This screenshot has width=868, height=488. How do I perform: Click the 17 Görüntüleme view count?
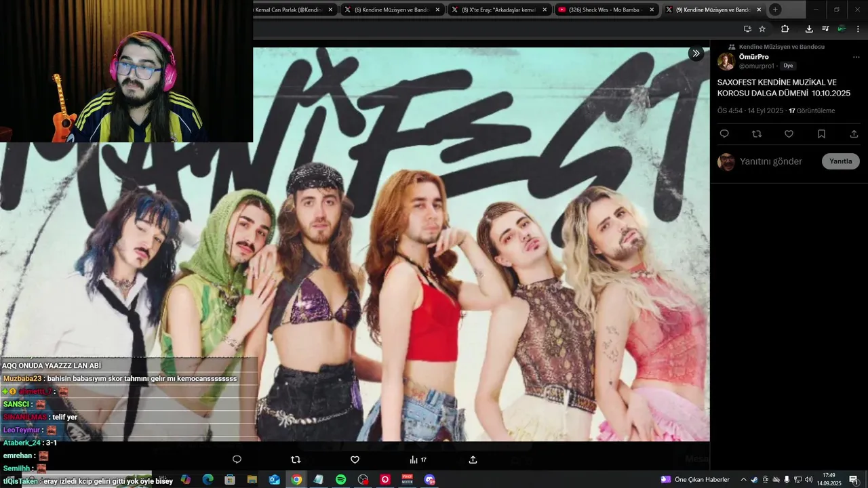812,110
